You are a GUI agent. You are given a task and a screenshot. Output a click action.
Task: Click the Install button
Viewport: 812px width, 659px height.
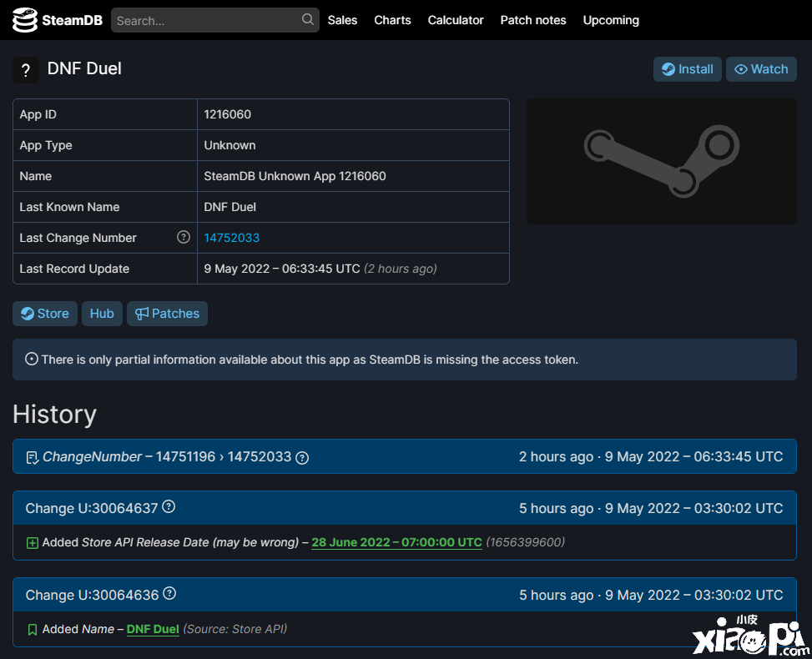[687, 69]
